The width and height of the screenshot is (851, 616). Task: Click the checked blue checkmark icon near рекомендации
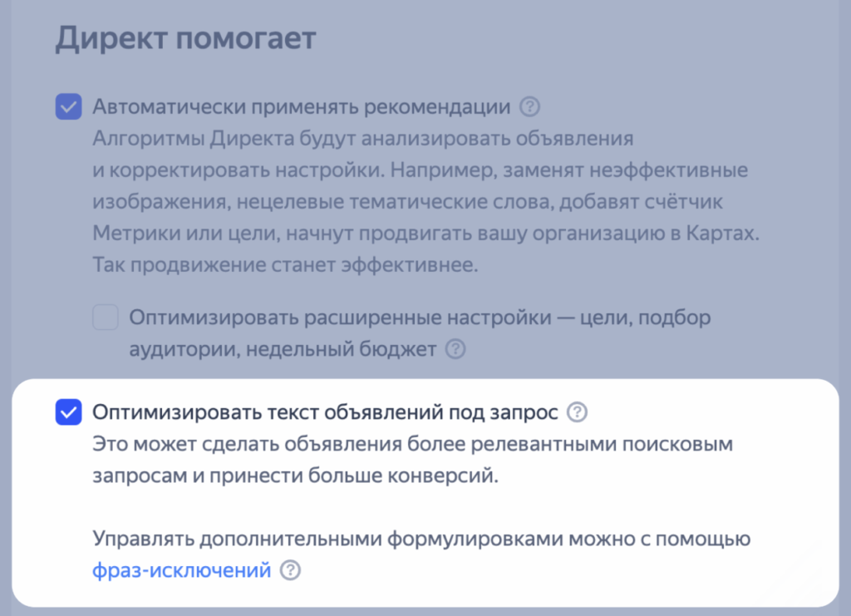pyautogui.click(x=68, y=106)
